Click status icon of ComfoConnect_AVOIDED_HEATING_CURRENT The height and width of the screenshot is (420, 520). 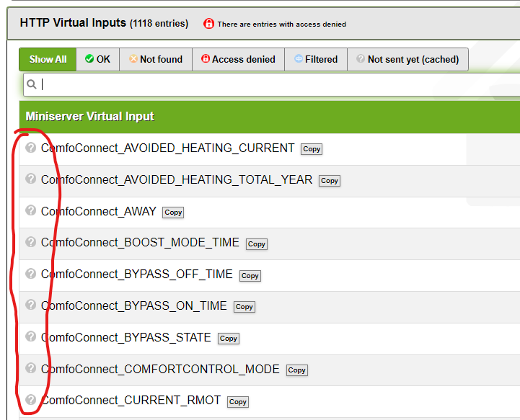(x=31, y=148)
